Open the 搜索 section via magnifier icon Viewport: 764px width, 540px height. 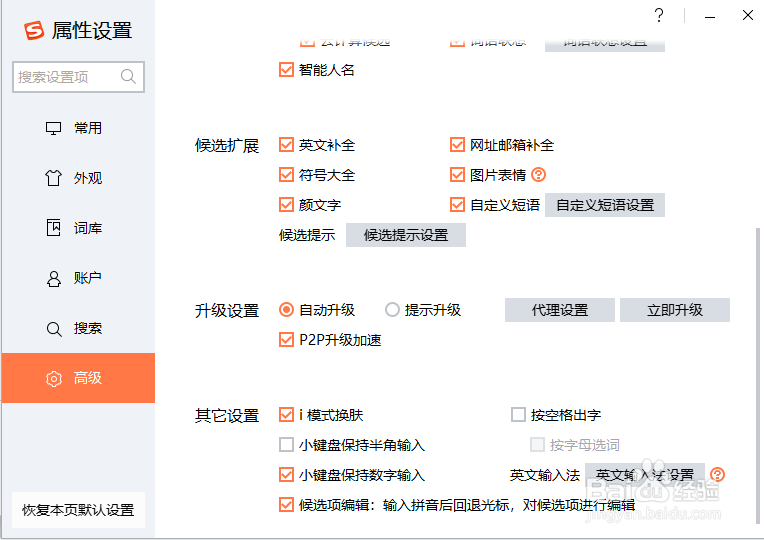[x=54, y=329]
